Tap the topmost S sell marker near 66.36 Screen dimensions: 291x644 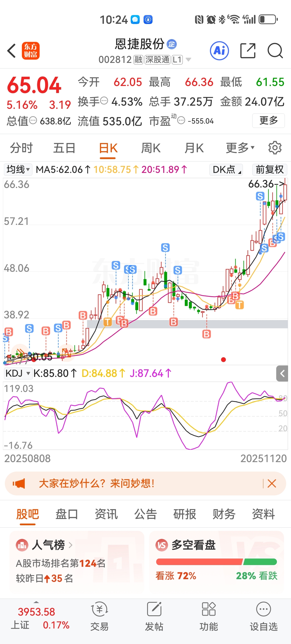[x=260, y=196]
